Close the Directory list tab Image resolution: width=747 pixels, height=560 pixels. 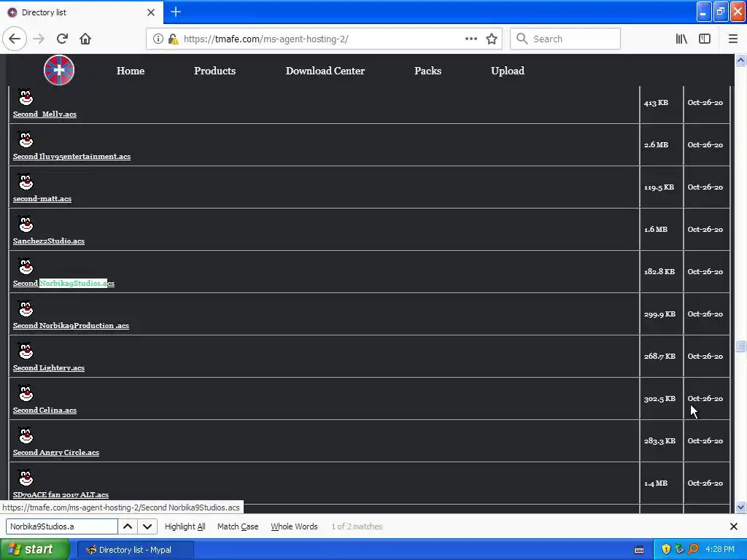click(x=151, y=12)
